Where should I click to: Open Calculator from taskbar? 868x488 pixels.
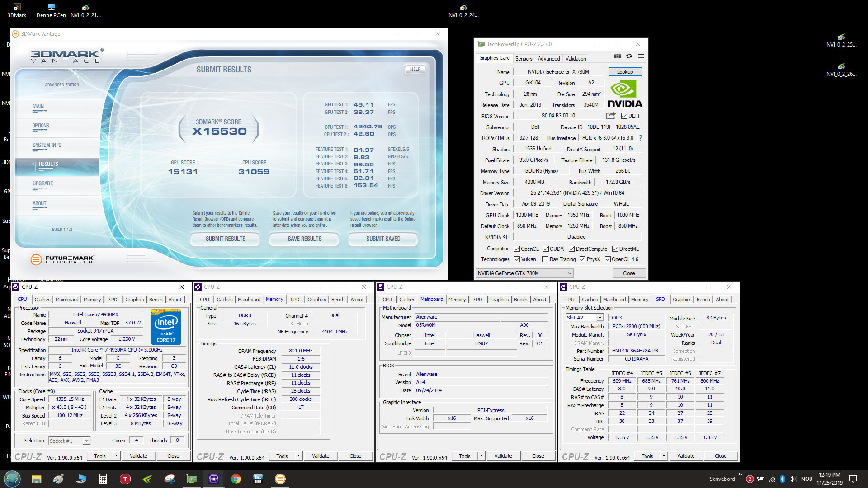pyautogui.click(x=103, y=479)
